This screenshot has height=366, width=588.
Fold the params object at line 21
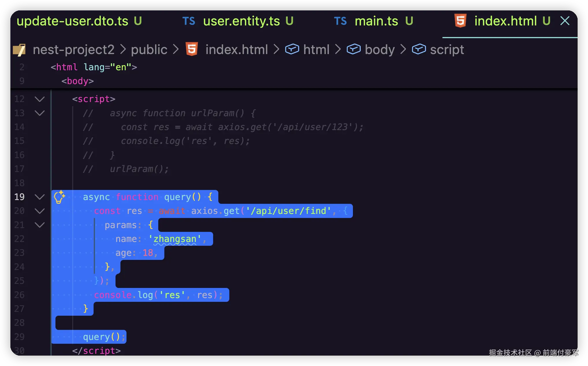pyautogui.click(x=40, y=225)
